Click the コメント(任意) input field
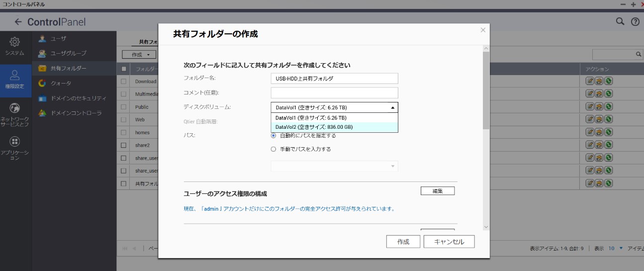The width and height of the screenshot is (644, 271). click(x=334, y=93)
